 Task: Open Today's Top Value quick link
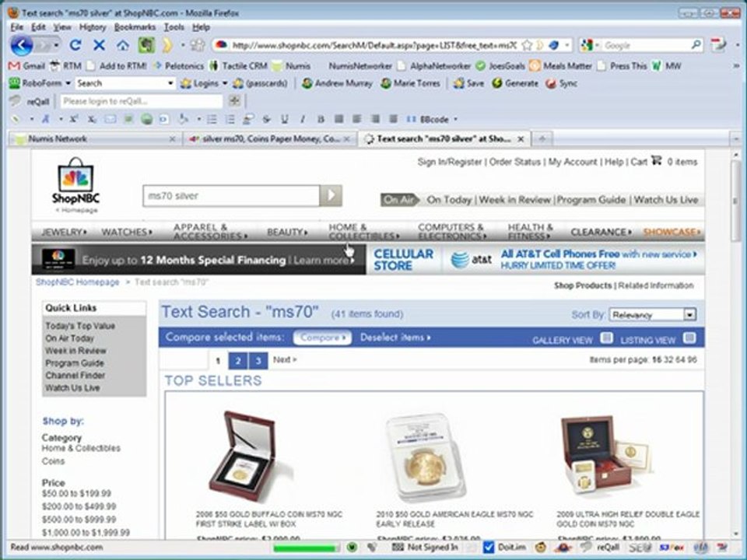(x=80, y=326)
